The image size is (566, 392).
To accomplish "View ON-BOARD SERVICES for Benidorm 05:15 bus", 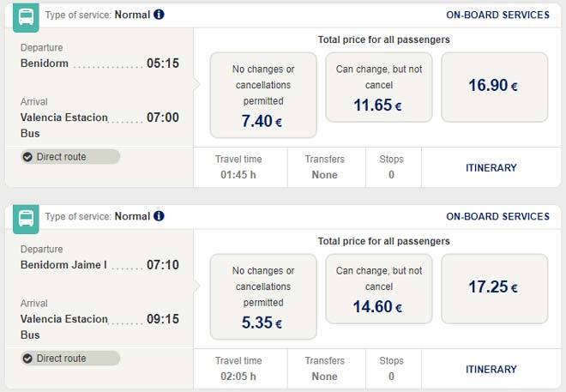I will pos(498,15).
